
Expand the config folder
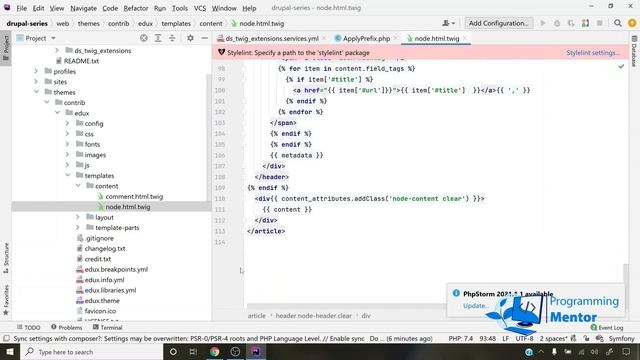click(x=67, y=123)
